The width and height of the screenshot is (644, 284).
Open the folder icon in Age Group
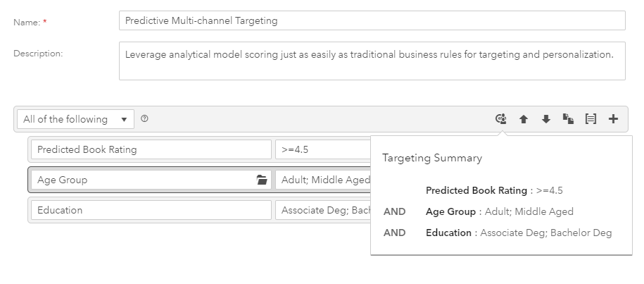(262, 180)
